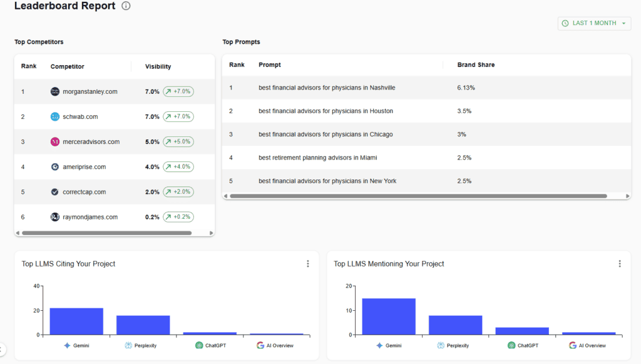641x364 pixels.
Task: Click the Top LLMS Mentioning Your Project title
Action: click(389, 264)
